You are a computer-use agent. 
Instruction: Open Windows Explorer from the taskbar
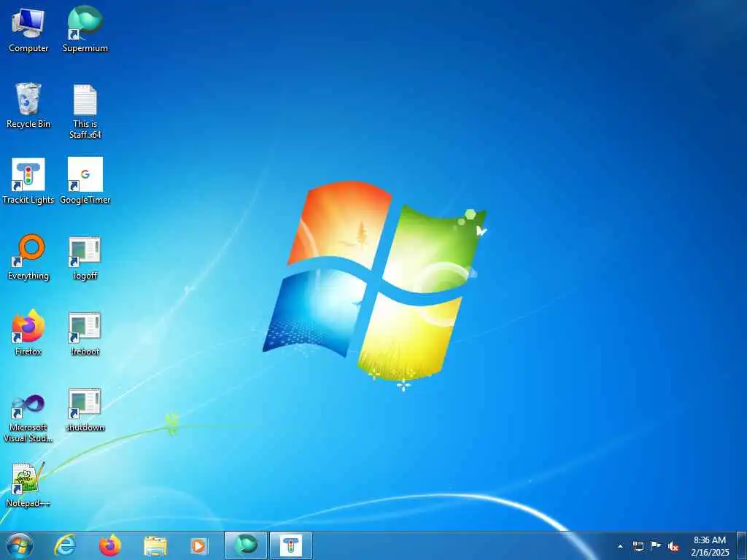pyautogui.click(x=155, y=545)
